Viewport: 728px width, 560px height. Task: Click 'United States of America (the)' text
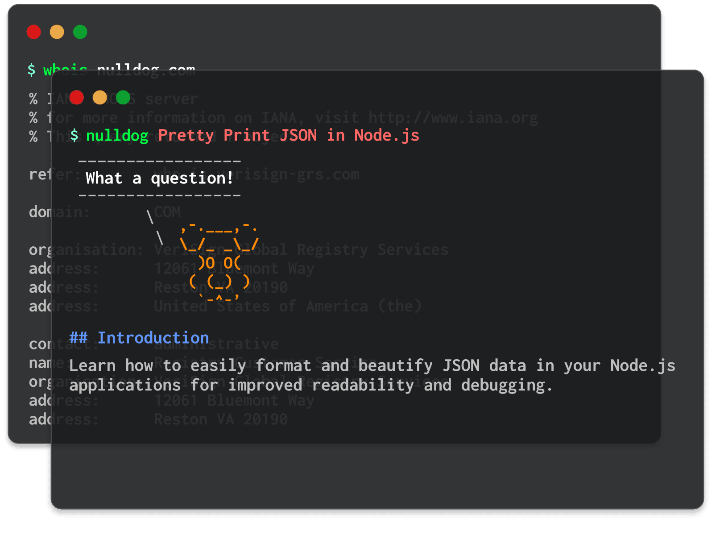pyautogui.click(x=288, y=307)
